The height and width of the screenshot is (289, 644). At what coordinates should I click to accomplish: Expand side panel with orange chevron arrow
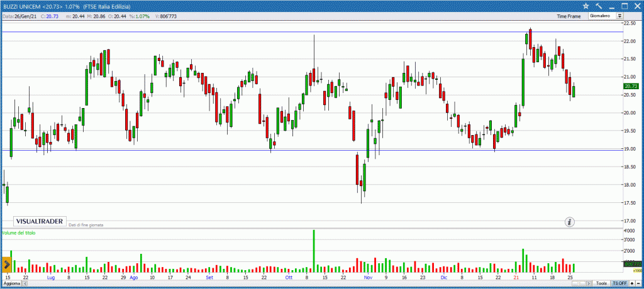[6, 264]
